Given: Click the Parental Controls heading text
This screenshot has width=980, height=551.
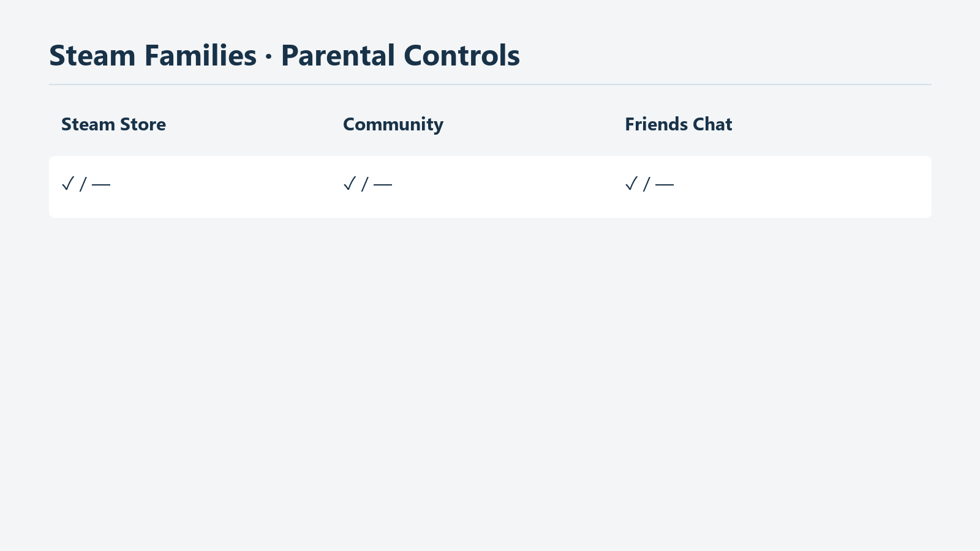Looking at the screenshot, I should click(401, 56).
